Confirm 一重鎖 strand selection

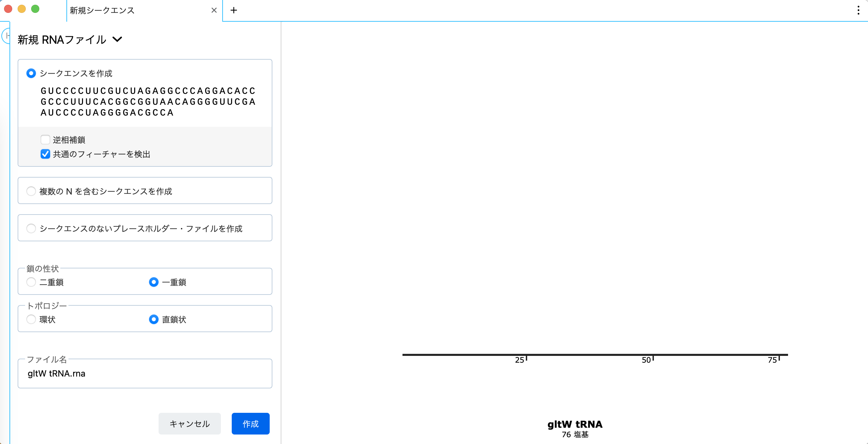pos(153,282)
